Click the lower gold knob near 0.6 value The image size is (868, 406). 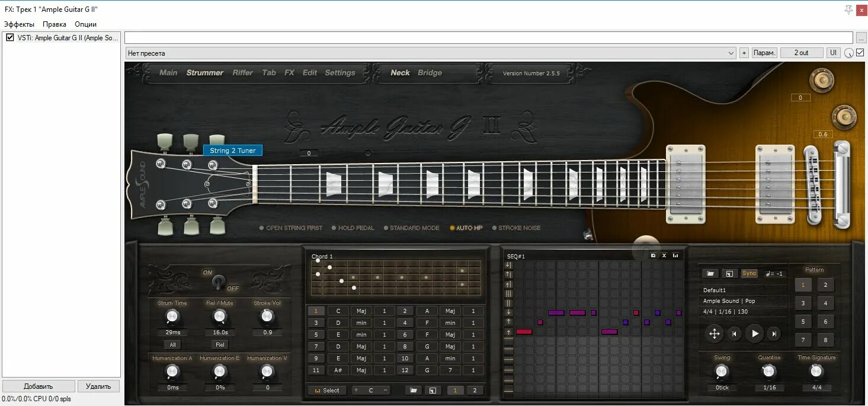[844, 116]
